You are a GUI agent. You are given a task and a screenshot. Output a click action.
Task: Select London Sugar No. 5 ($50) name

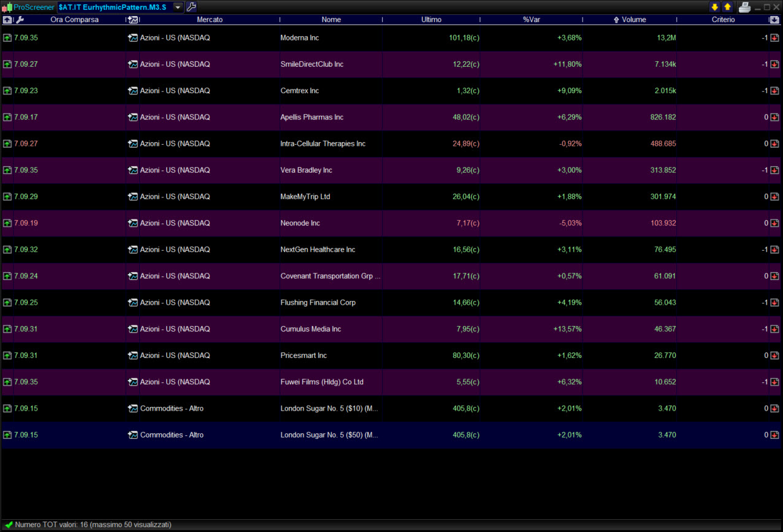pyautogui.click(x=329, y=435)
